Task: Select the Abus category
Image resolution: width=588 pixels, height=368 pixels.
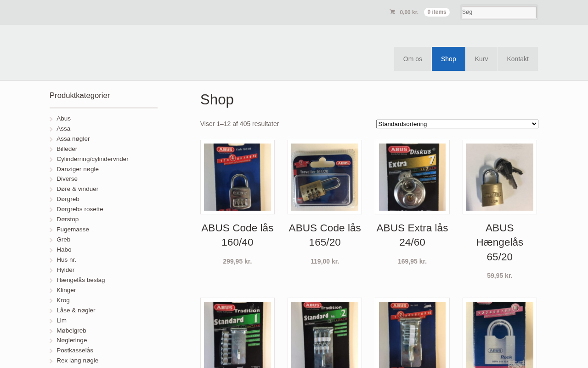Action: [x=64, y=119]
